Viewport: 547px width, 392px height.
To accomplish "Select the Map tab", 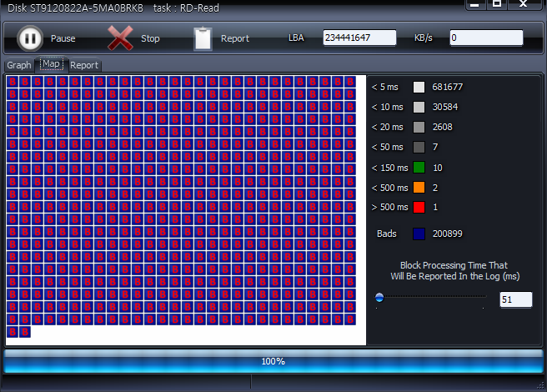I will (x=51, y=64).
